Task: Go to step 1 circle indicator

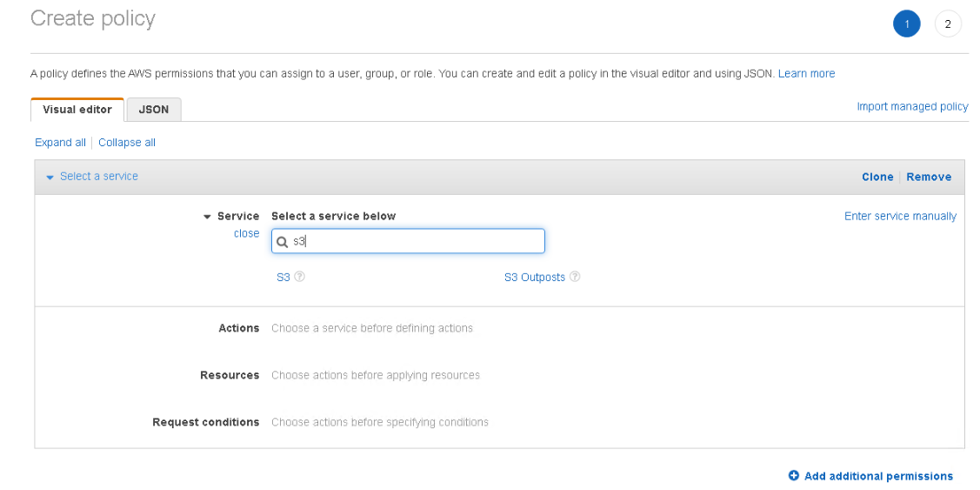Action: click(x=907, y=24)
